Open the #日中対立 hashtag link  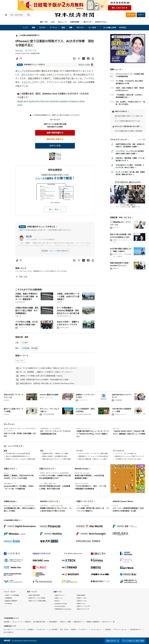[122, 27]
